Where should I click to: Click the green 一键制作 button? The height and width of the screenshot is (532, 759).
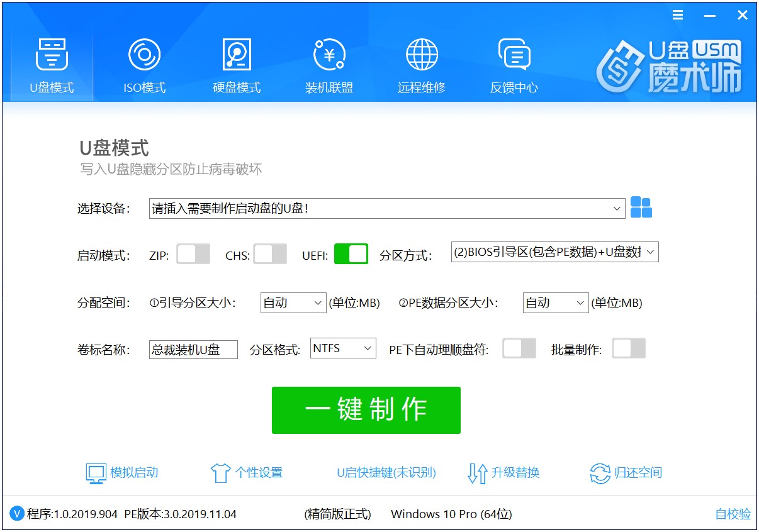coord(366,410)
